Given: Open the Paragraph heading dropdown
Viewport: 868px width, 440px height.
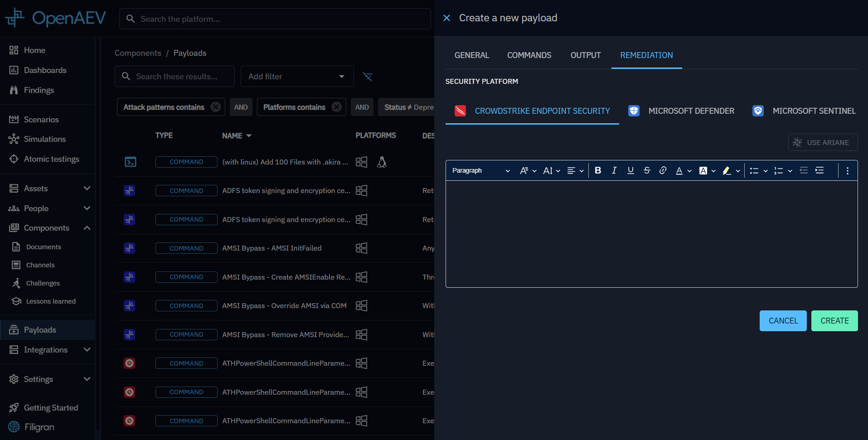Looking at the screenshot, I should tap(480, 170).
